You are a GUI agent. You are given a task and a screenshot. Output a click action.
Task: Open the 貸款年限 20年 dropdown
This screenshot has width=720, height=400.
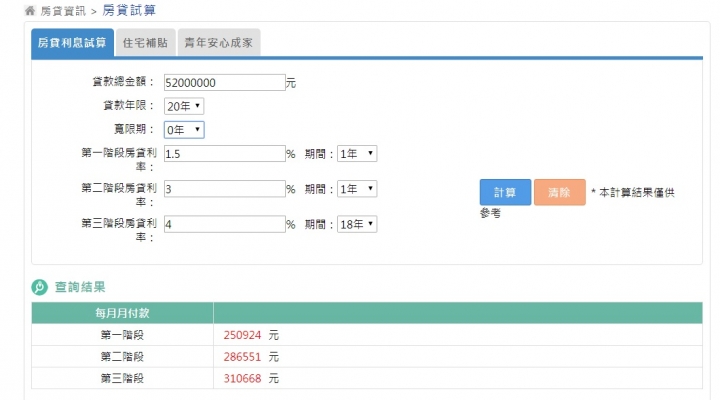coord(184,106)
